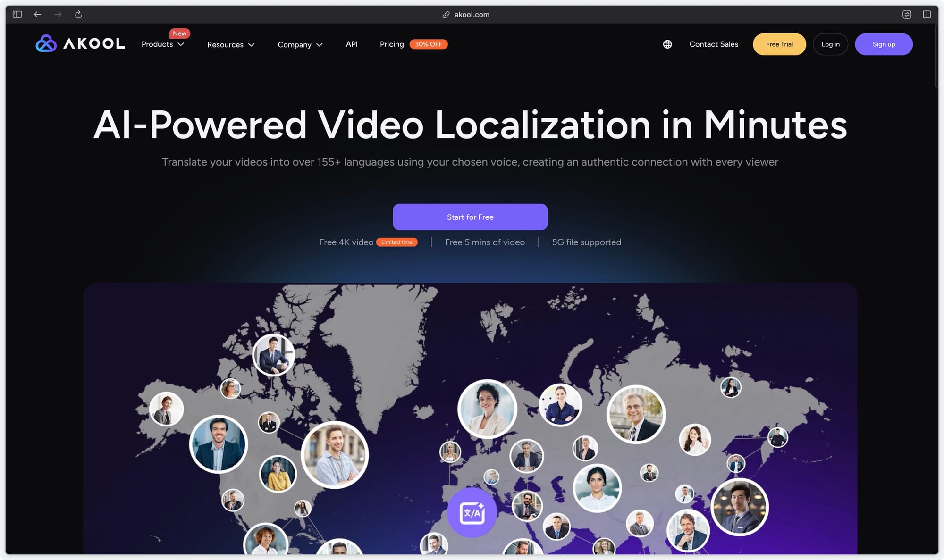This screenshot has height=560, width=944.
Task: Click the '5G file supported' text
Action: [587, 242]
